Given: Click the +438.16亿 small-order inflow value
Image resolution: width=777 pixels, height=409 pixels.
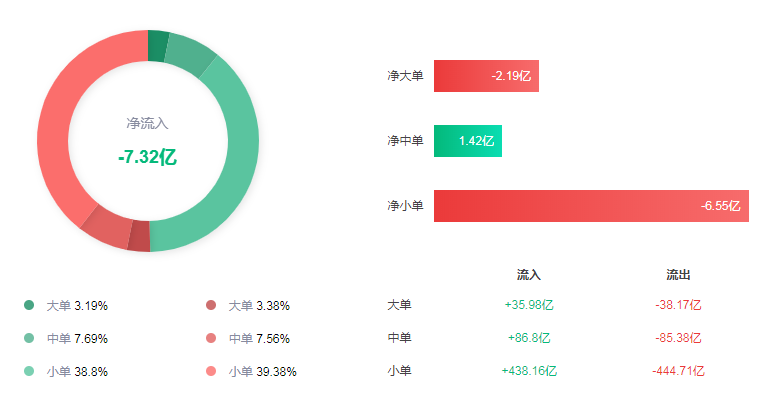Looking at the screenshot, I should pos(529,371).
